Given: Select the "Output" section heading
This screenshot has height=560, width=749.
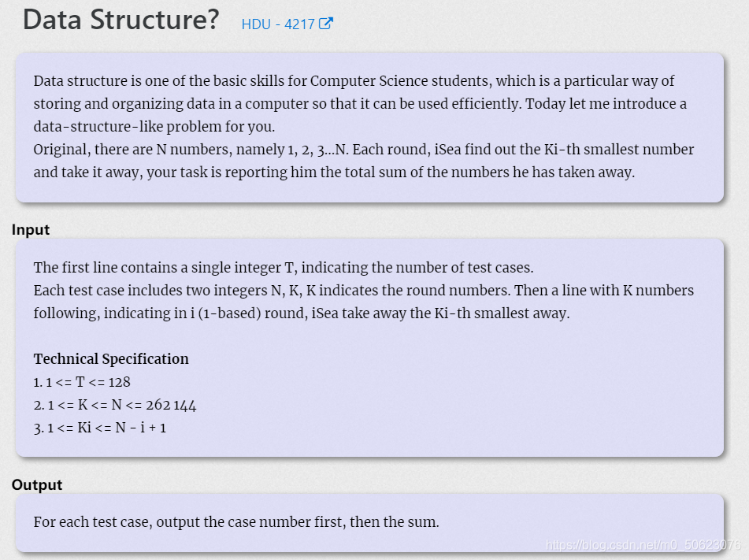Looking at the screenshot, I should (x=37, y=484).
